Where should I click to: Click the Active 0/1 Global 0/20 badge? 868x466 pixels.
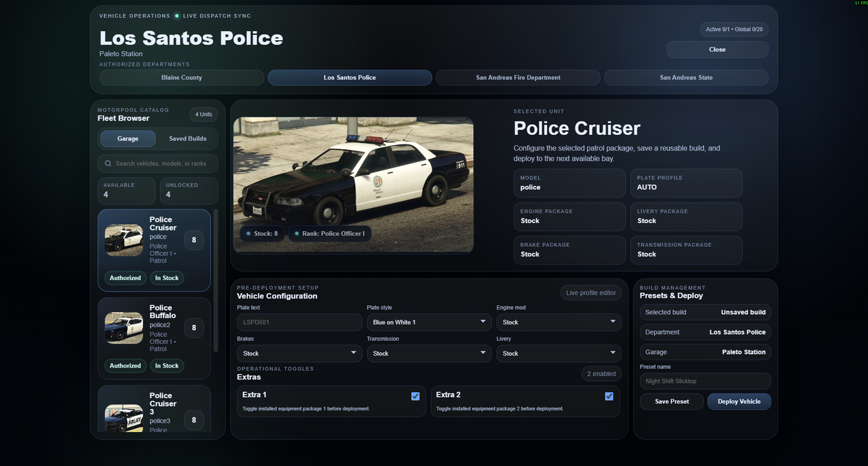click(x=734, y=29)
